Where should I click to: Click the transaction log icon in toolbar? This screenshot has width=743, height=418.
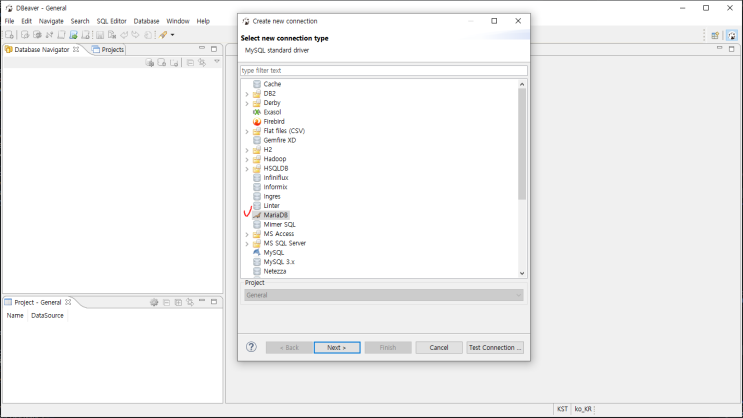148,35
